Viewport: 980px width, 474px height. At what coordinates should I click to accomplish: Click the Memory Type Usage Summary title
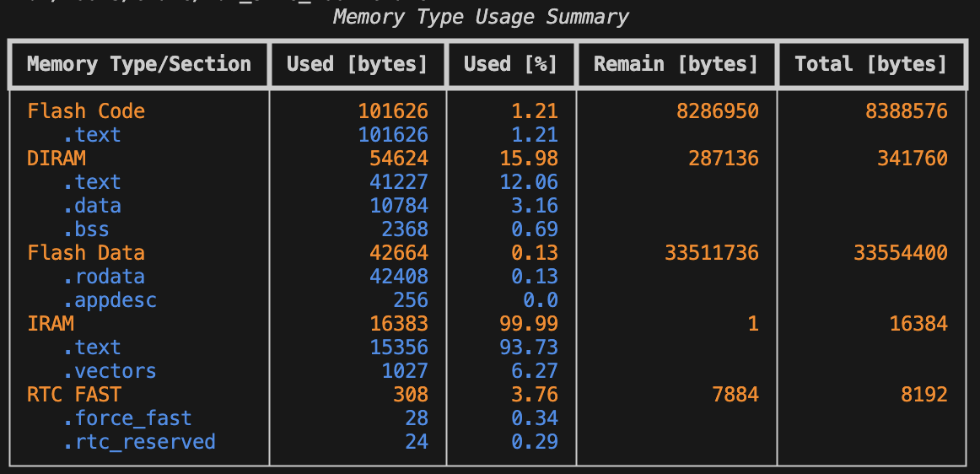(x=481, y=17)
